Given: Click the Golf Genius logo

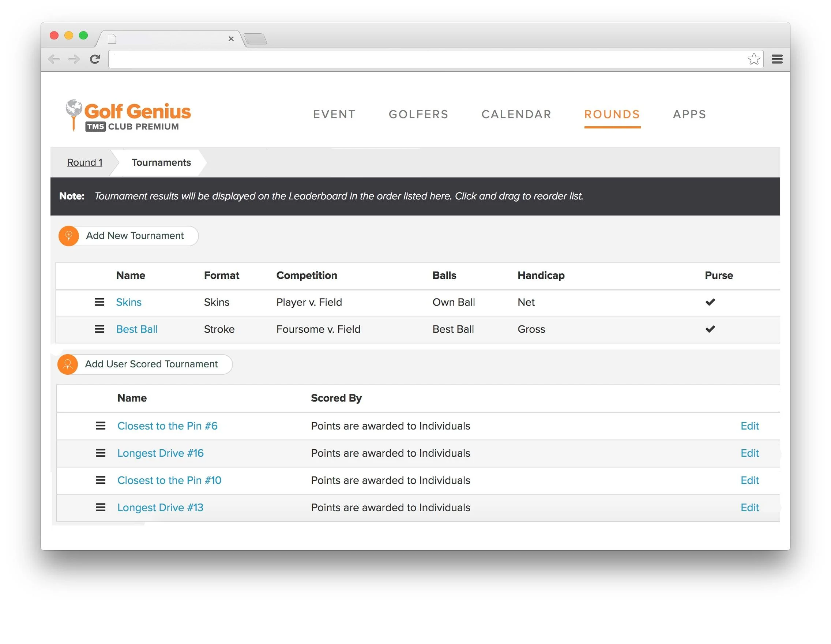Looking at the screenshot, I should (128, 116).
